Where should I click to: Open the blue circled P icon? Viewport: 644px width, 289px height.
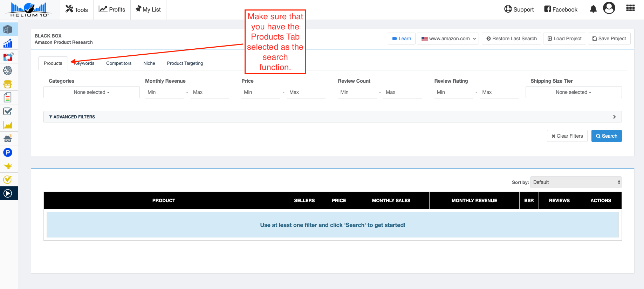(8, 152)
